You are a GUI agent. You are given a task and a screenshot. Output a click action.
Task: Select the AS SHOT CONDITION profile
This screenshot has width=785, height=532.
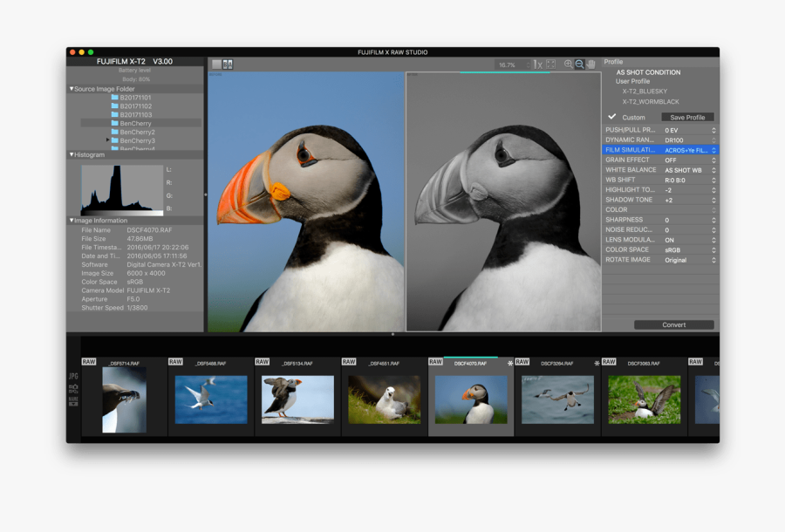(648, 72)
